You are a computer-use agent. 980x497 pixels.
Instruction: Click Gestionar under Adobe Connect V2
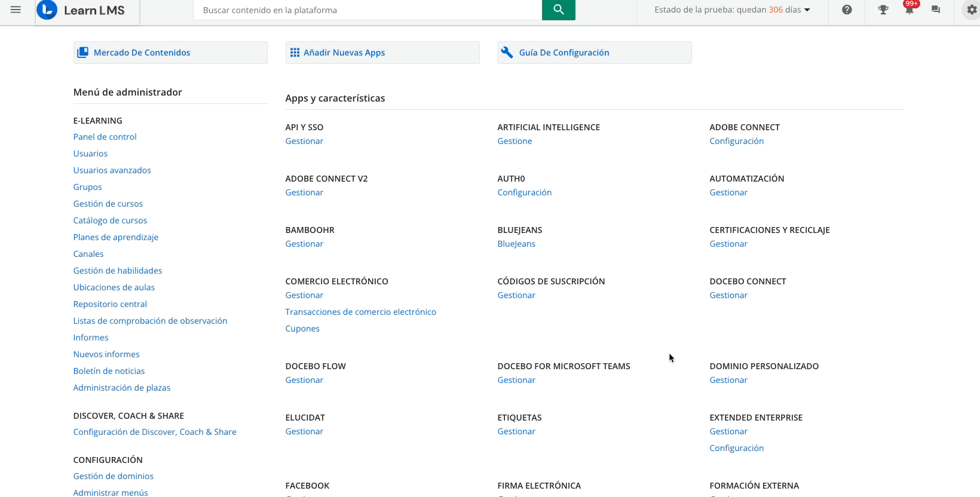pos(304,192)
